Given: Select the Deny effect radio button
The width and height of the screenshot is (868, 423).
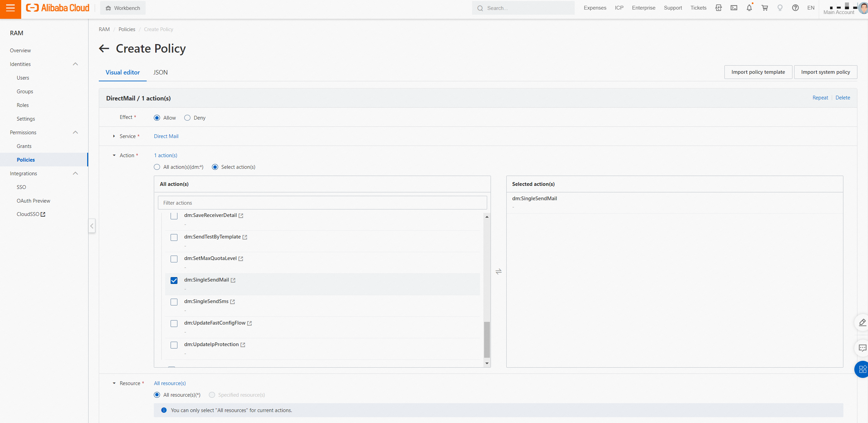Looking at the screenshot, I should point(187,118).
